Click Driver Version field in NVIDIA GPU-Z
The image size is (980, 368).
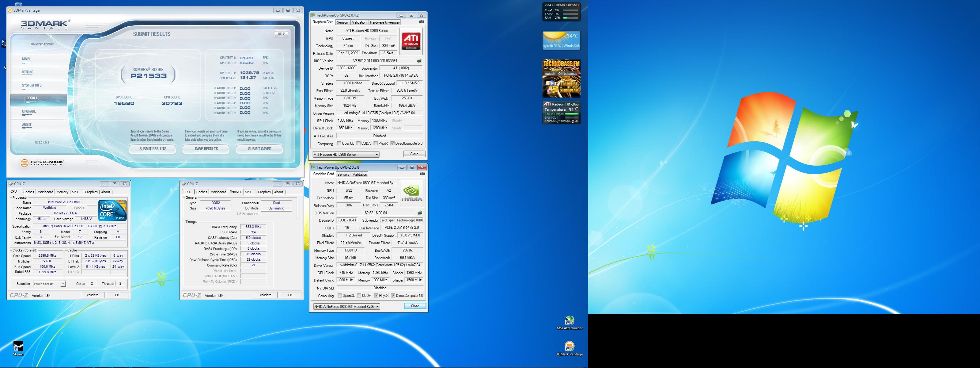pos(380,265)
